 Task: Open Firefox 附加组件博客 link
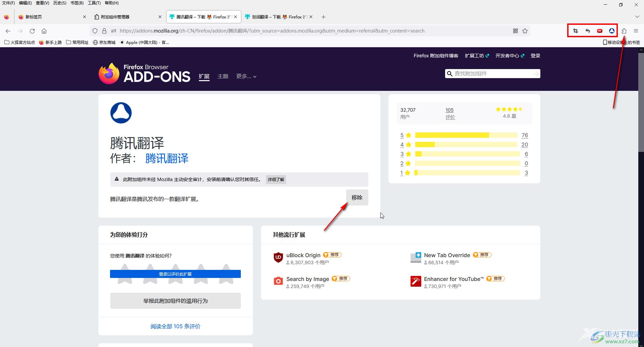point(436,56)
